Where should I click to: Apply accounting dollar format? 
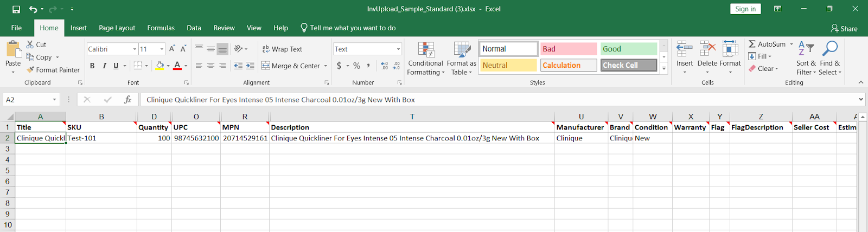[339, 66]
